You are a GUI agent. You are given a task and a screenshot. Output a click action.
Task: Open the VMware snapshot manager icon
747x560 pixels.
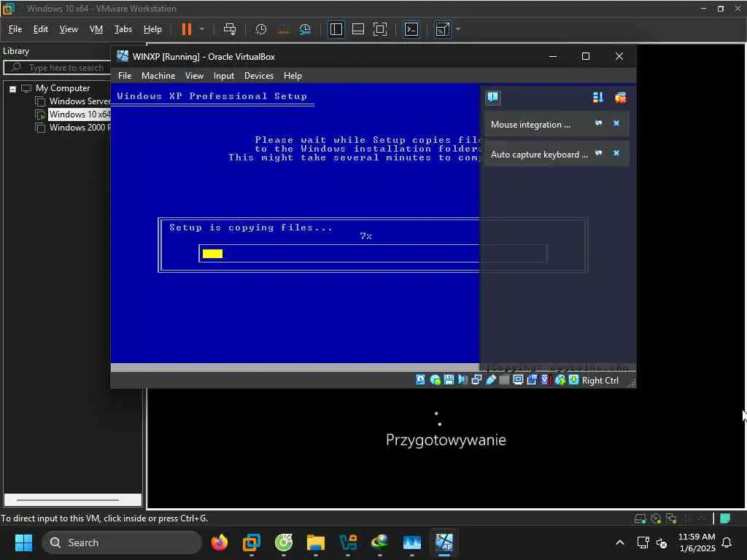(305, 29)
